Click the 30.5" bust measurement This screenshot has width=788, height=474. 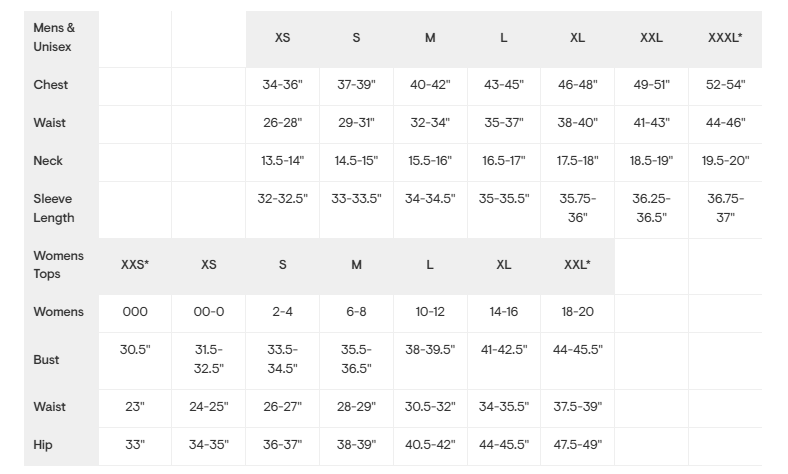tap(135, 350)
